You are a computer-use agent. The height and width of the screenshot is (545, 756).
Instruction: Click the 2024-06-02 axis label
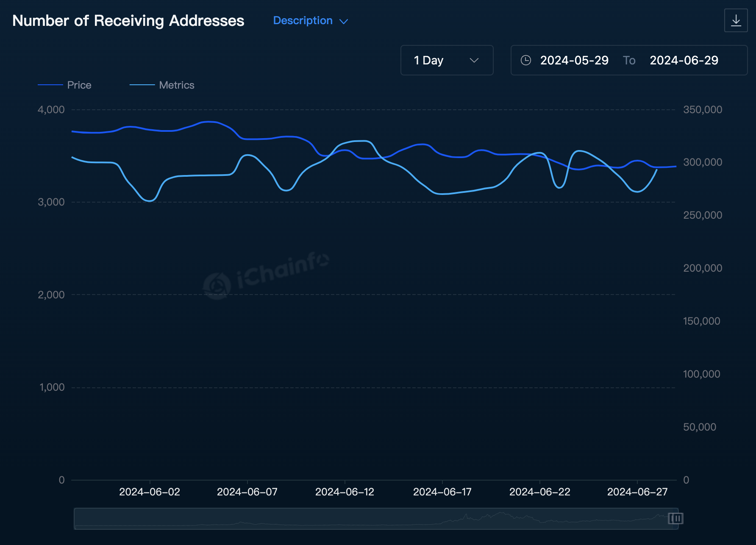coord(150,492)
